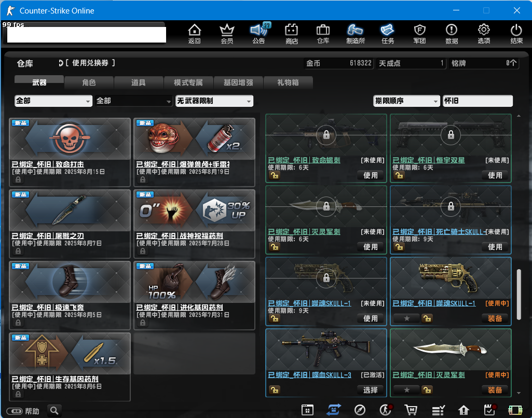This screenshot has width=532, height=418.
Task: Toggle the yellow lock on 喋血SKULL-3
Action: coord(274,390)
